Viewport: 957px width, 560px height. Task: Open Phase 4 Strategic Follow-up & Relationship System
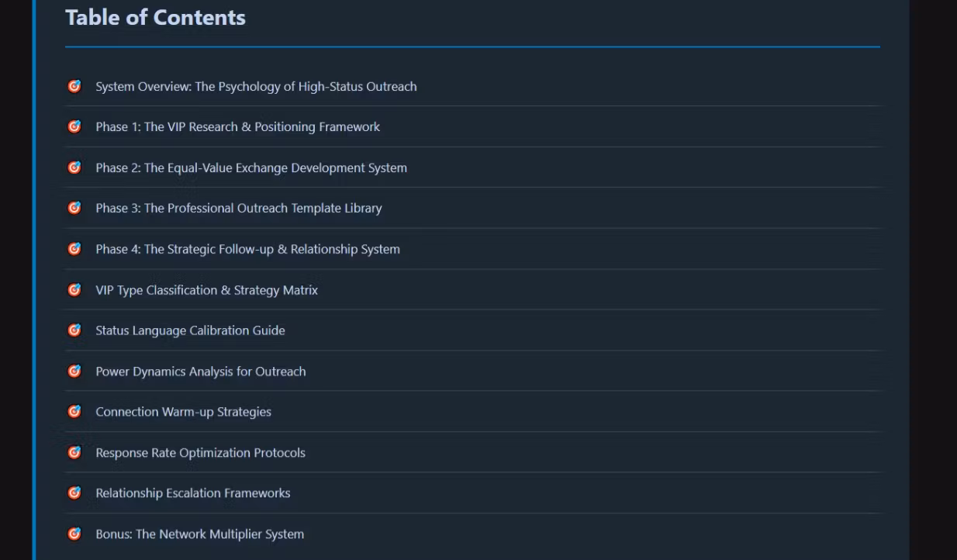247,250
